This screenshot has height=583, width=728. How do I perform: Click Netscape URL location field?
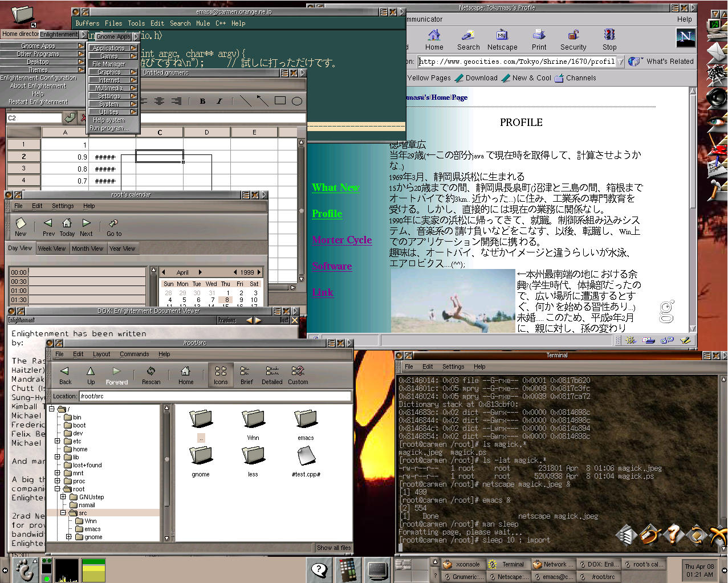517,62
